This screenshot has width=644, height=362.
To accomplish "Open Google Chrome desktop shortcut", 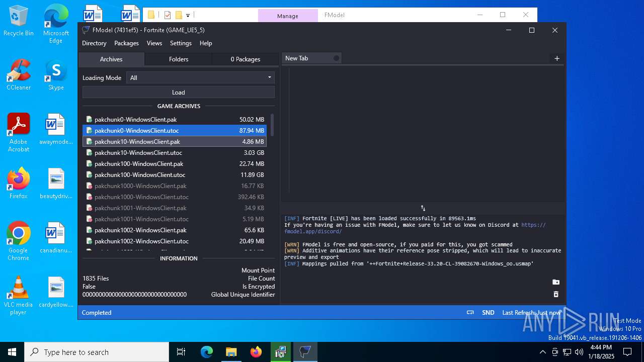I will pos(19,241).
